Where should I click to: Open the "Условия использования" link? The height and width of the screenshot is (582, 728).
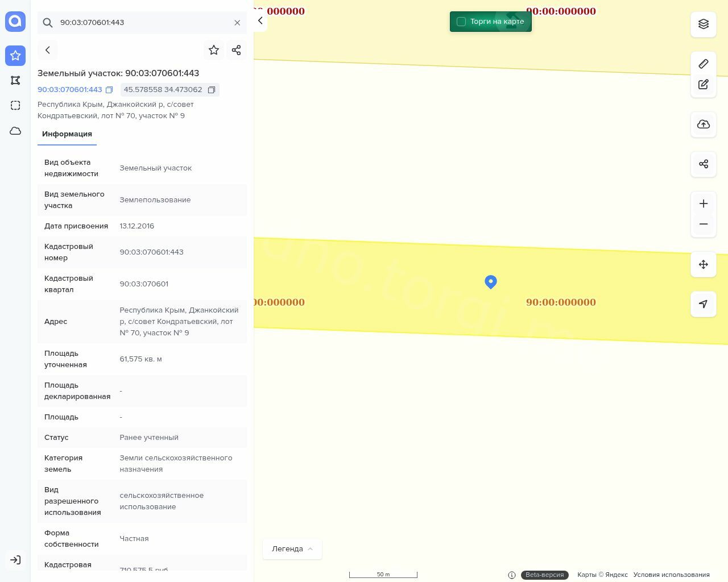(x=671, y=575)
